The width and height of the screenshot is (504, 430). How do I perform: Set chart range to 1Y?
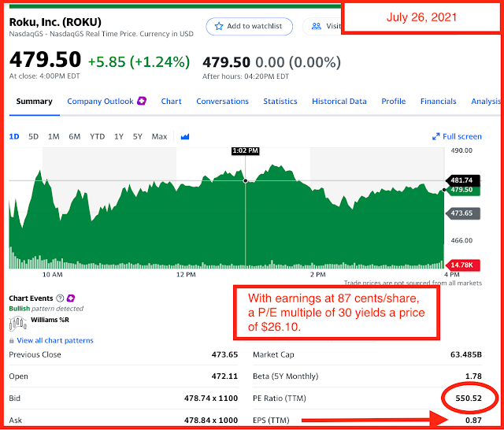pos(119,136)
